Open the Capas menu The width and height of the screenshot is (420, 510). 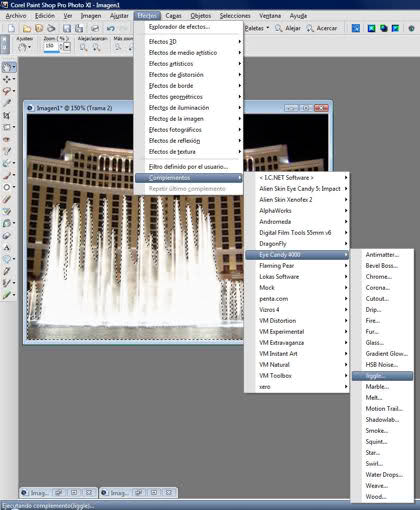click(173, 16)
